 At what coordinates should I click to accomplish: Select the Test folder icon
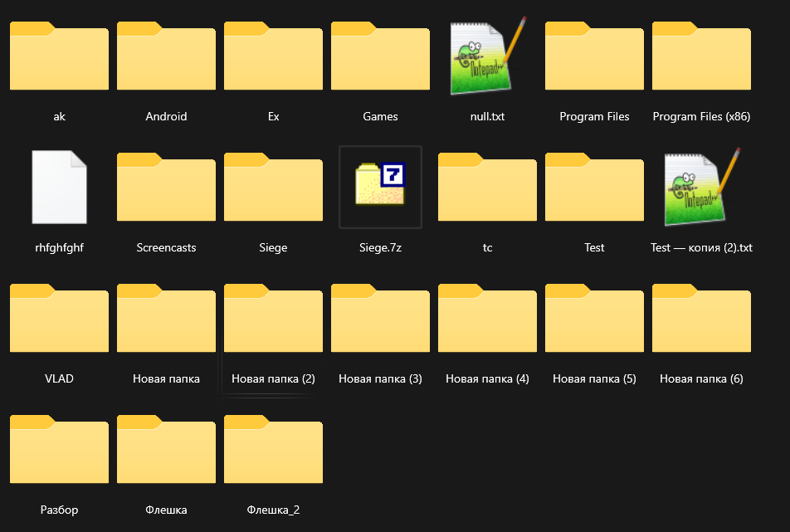594,187
